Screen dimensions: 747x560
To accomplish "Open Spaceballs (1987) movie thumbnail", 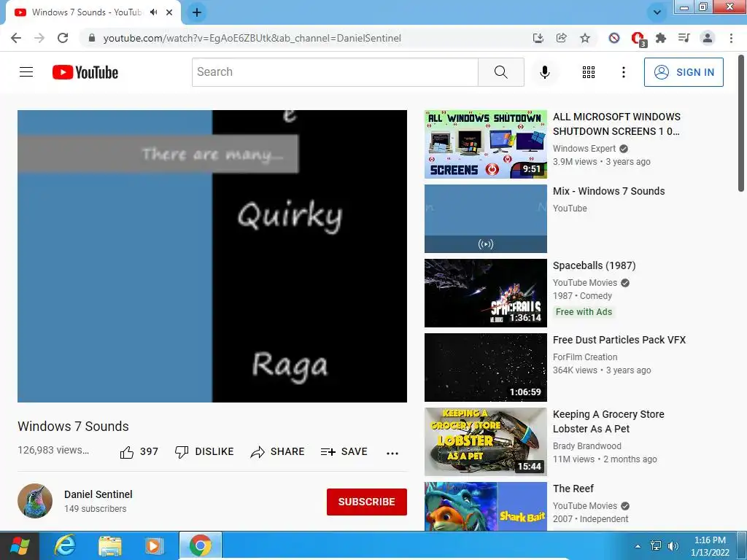I will [485, 293].
